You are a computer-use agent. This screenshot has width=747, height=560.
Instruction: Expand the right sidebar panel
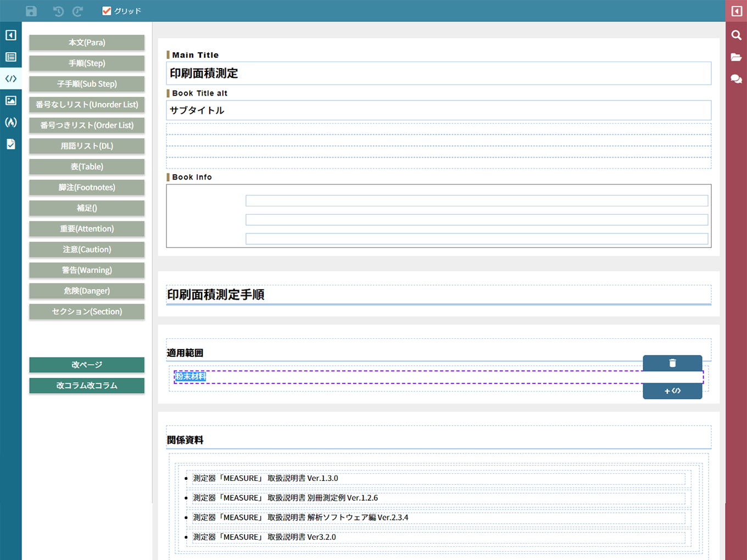point(737,11)
